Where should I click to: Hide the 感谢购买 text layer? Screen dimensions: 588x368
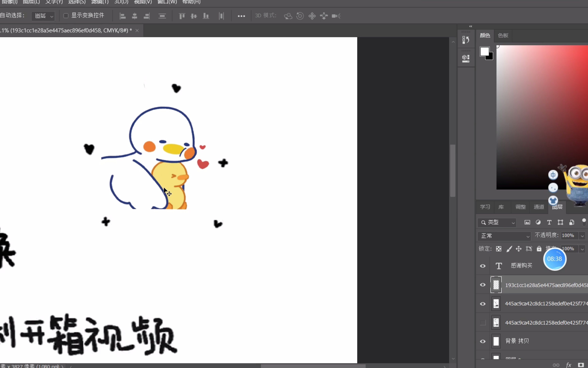483,266
